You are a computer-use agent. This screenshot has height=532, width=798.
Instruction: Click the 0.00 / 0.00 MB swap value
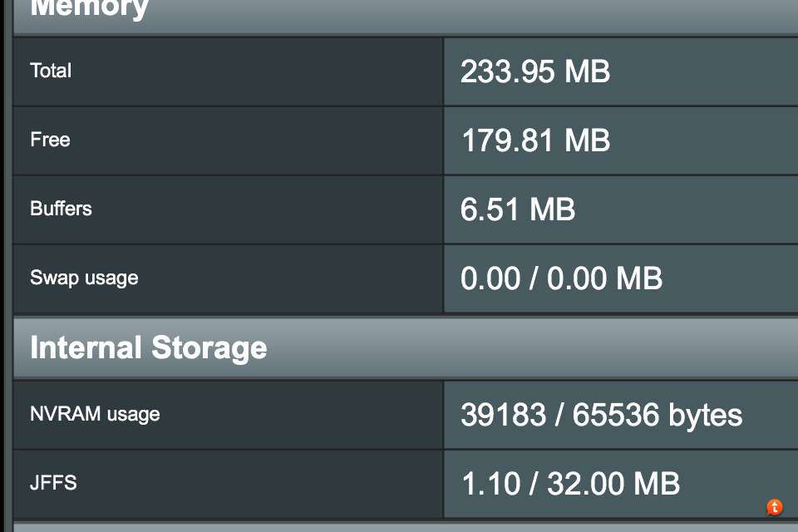pyautogui.click(x=561, y=278)
